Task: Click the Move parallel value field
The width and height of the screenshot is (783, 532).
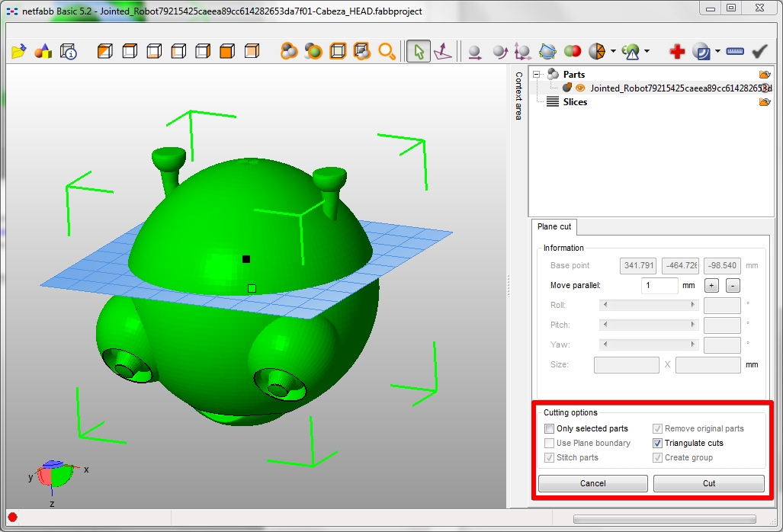Action: coord(659,286)
